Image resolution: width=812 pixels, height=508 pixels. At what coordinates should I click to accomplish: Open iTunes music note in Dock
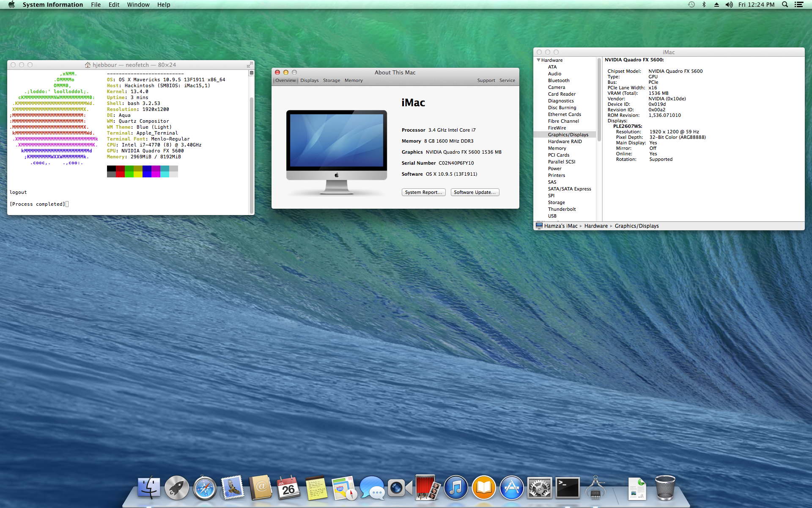pos(456,488)
